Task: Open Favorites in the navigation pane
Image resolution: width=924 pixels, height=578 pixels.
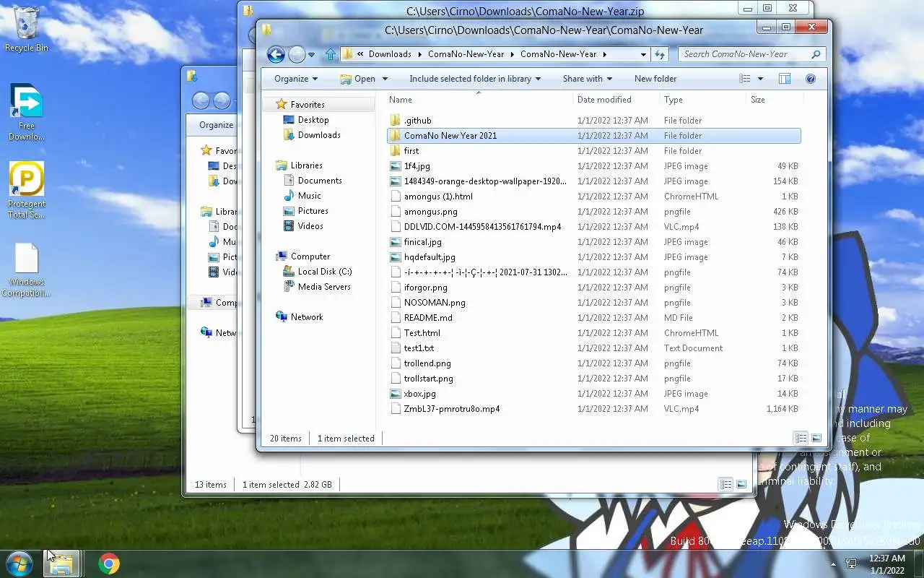Action: click(x=308, y=105)
